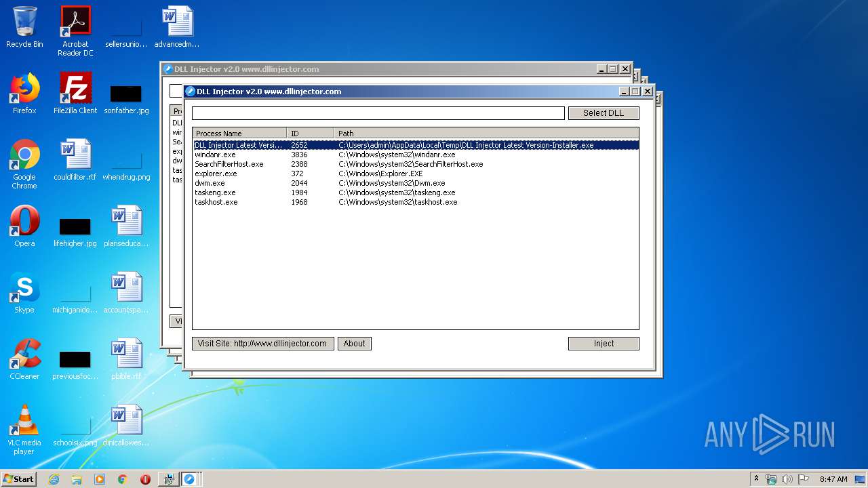Switch to DLL Injector taskbar button
This screenshot has width=868, height=488.
190,479
